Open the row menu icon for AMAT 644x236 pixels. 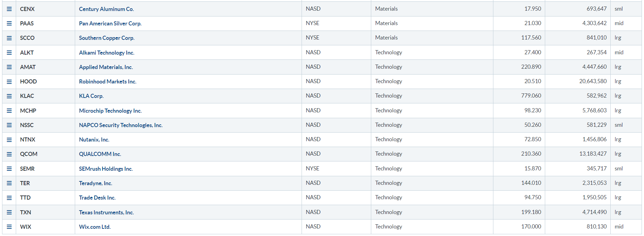[9, 67]
